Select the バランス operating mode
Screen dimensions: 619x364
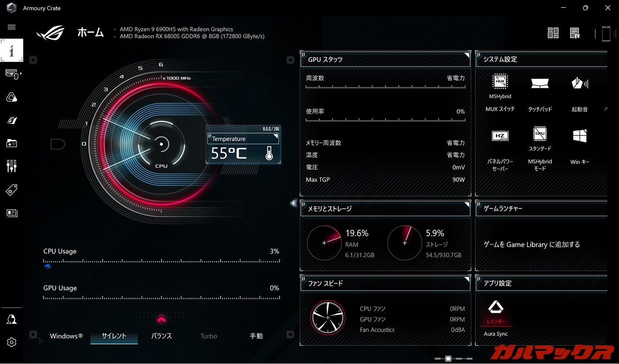tap(162, 336)
